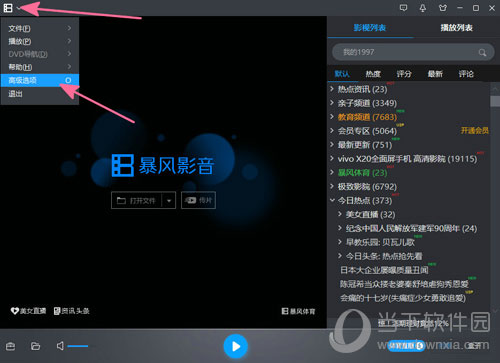Expand 纪念中国人民解放军建军90周年 (24)
The image size is (500, 363).
pyautogui.click(x=340, y=228)
